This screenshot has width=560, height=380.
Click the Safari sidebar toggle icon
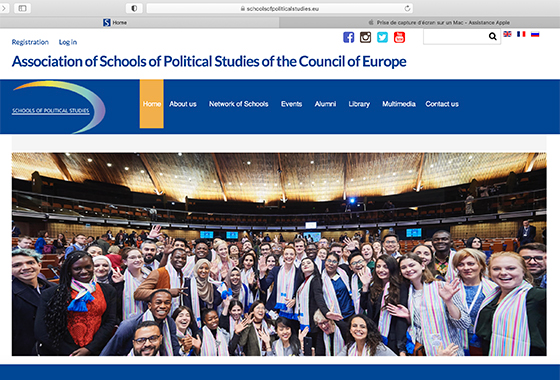22,8
